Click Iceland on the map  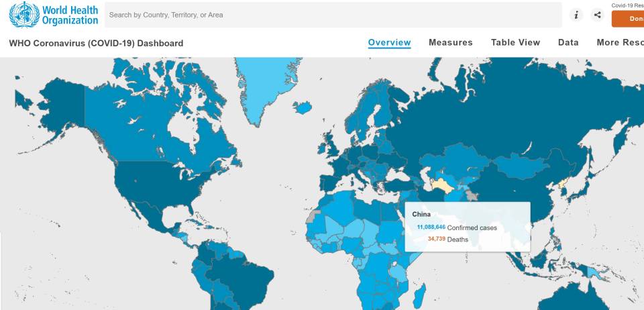pos(303,107)
